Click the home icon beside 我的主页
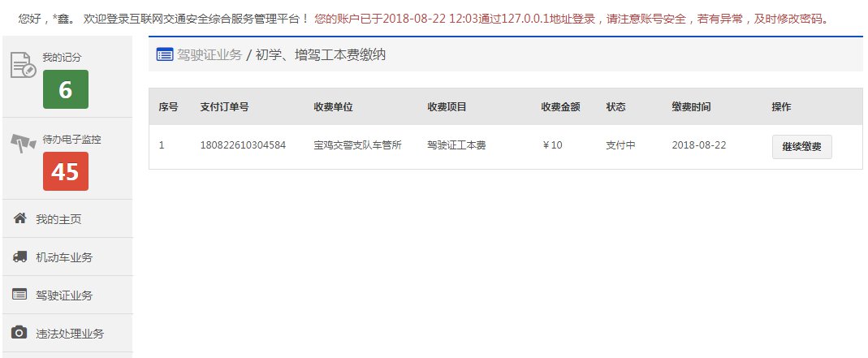This screenshot has width=868, height=358. pos(20,218)
